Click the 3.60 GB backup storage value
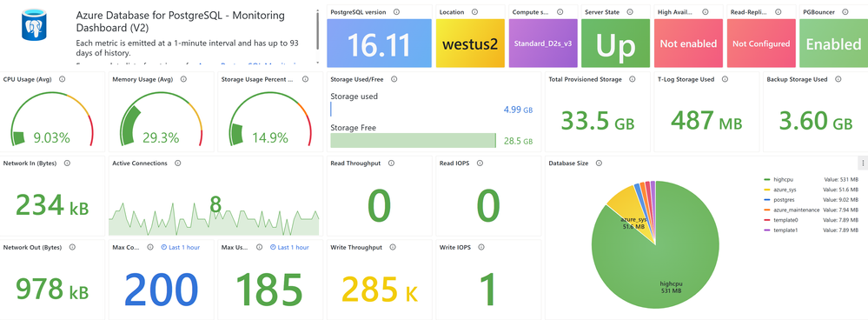This screenshot has height=320, width=868. point(815,121)
